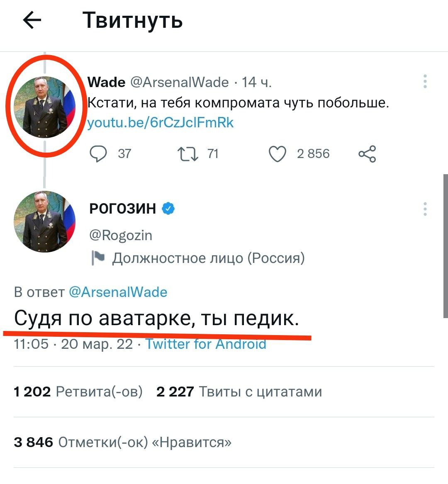Open the Twitter for Android source link
448x484 pixels.
pos(206,344)
